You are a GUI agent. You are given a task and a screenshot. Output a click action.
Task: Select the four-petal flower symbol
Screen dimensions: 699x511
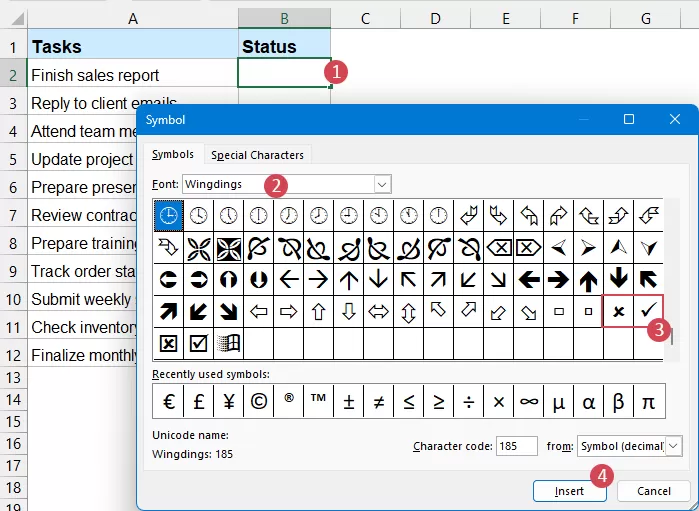click(x=198, y=248)
